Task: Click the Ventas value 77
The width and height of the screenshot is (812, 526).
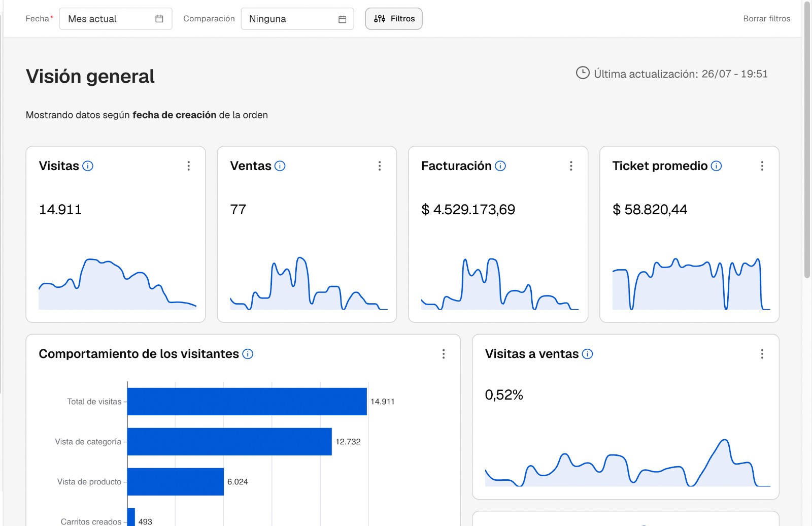Action: (238, 210)
